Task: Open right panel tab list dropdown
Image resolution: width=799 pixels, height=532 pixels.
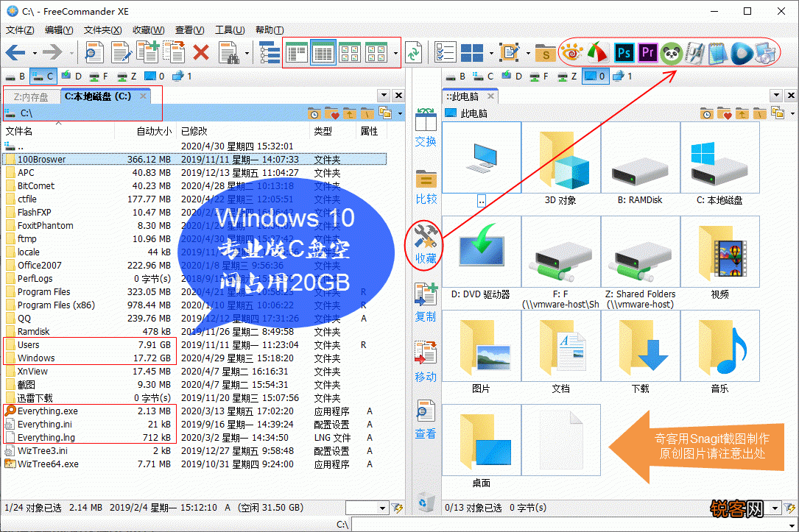Action: 776,95
